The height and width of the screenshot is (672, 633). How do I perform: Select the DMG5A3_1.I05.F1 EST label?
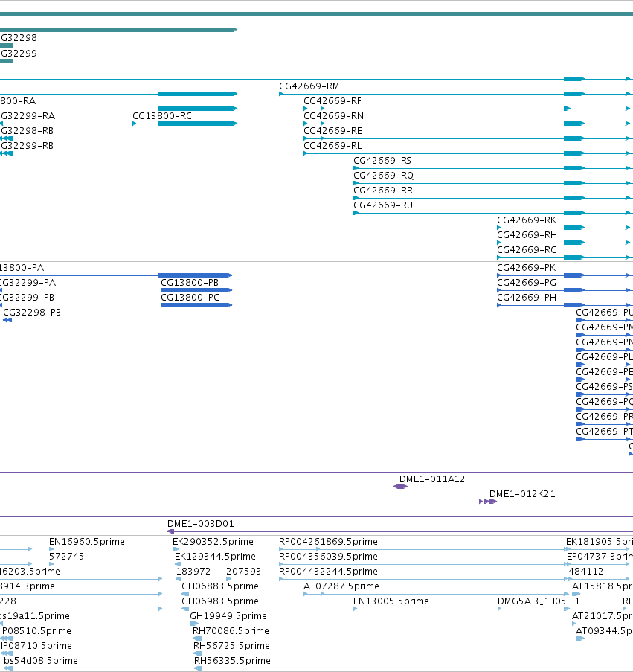pos(539,601)
